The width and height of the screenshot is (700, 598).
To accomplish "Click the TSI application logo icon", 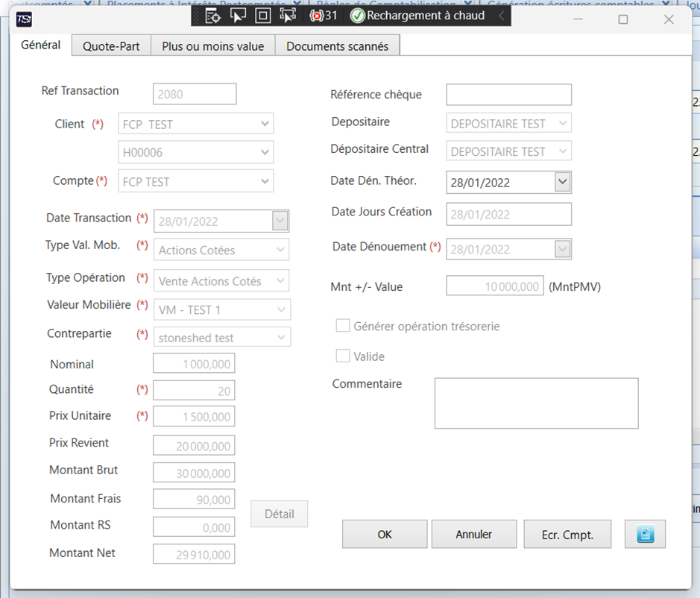I will (24, 19).
